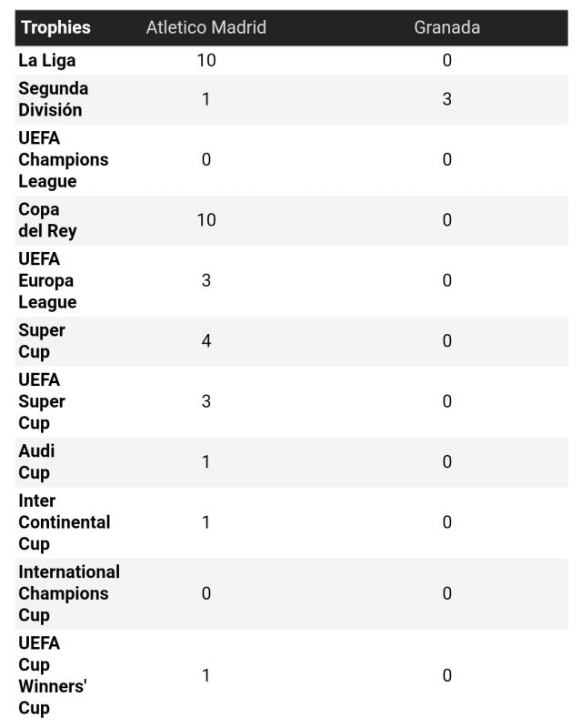Viewport: 582px width, 728px height.
Task: Click the Granada column header
Action: point(447,27)
